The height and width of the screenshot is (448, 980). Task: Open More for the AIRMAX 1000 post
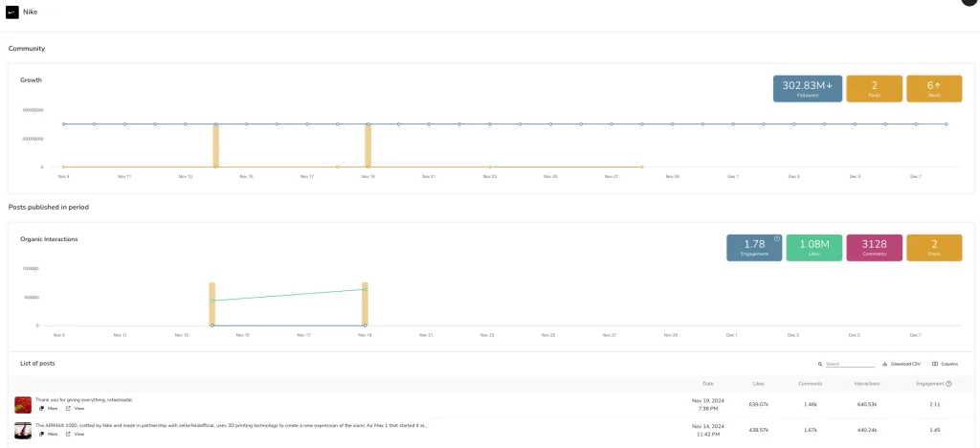[48, 434]
